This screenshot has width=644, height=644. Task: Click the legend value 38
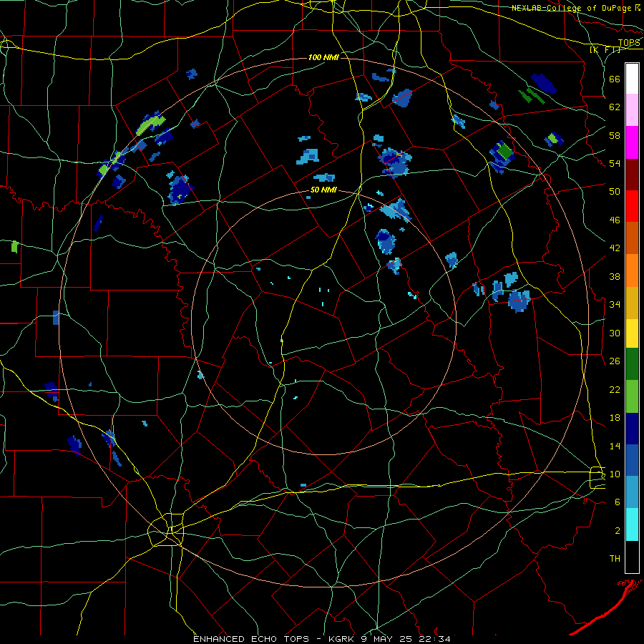[615, 276]
